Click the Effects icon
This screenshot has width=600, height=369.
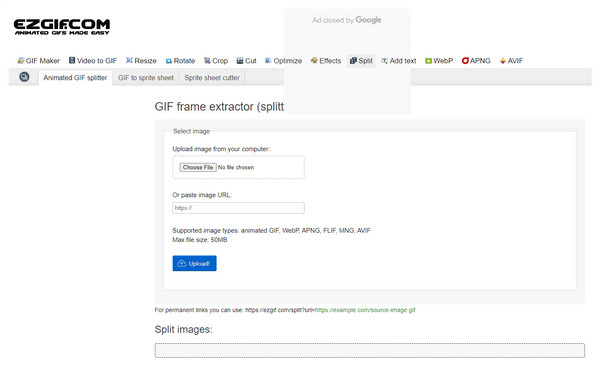click(x=314, y=60)
